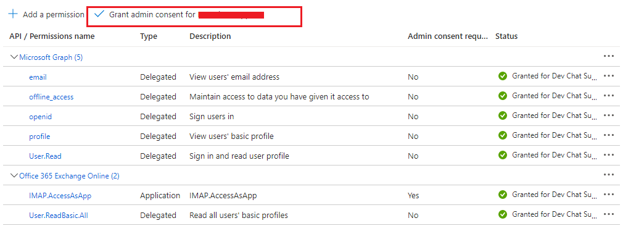Open the ellipsis menu for the offline_access row
This screenshot has width=644, height=239.
(x=609, y=96)
